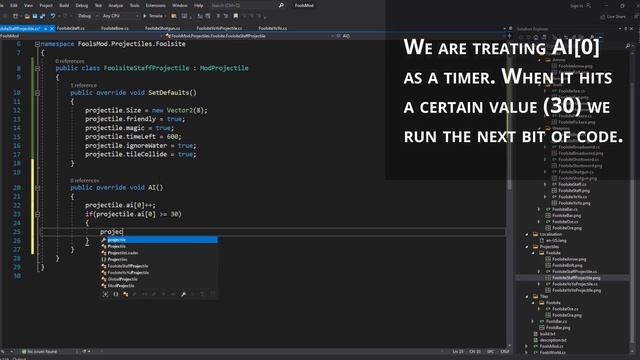This screenshot has height=360, width=640.
Task: Click 'No issues found' status indicator
Action: pos(40,351)
